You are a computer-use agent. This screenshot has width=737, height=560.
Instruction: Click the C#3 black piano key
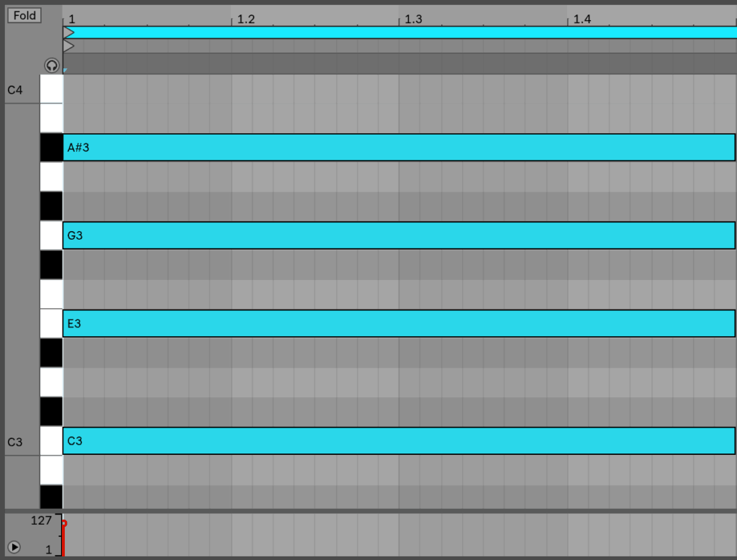(x=51, y=412)
